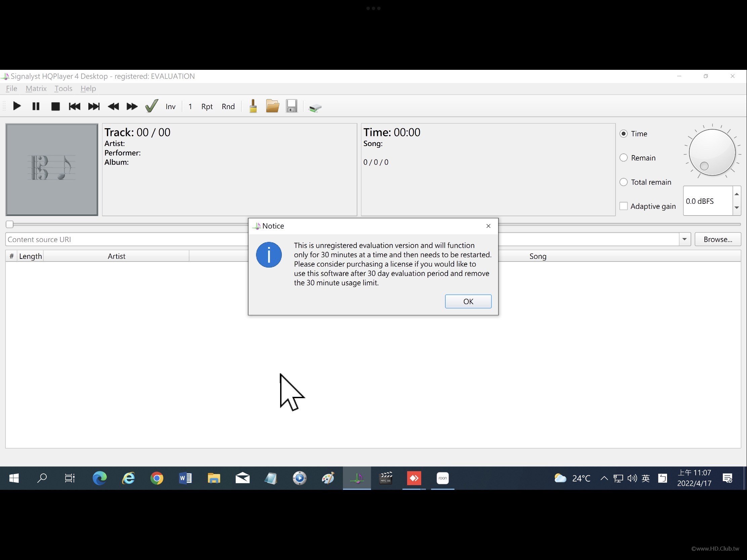
Task: Enable the Adaptive gain checkbox
Action: click(623, 206)
